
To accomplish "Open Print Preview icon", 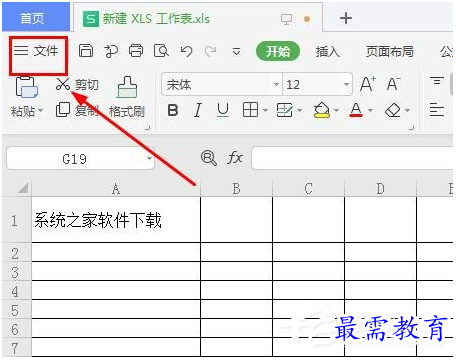I will tap(161, 51).
